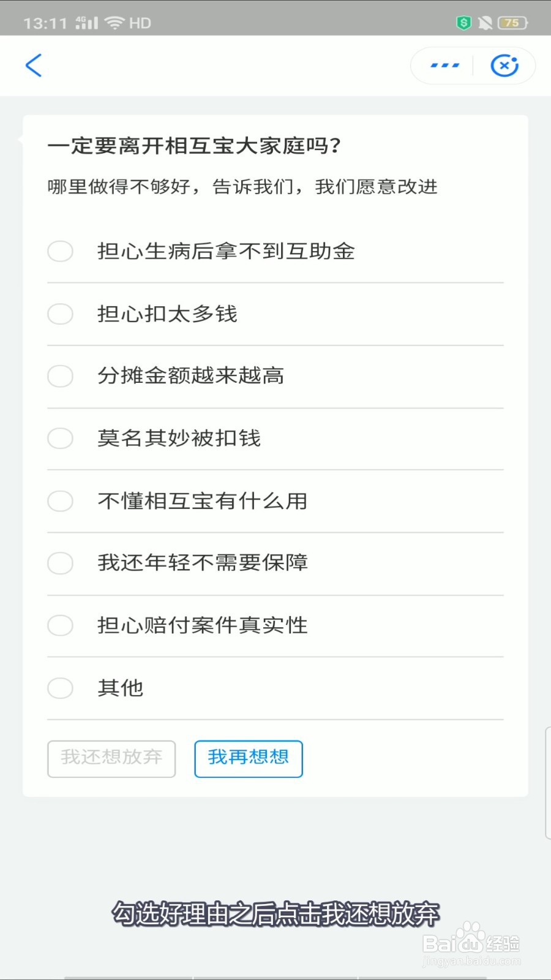Tap the blue back arrow

(34, 66)
